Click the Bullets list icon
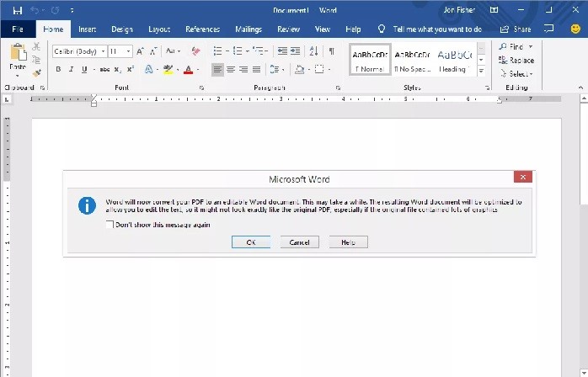Viewport: 588px width, 377px height. coord(217,51)
